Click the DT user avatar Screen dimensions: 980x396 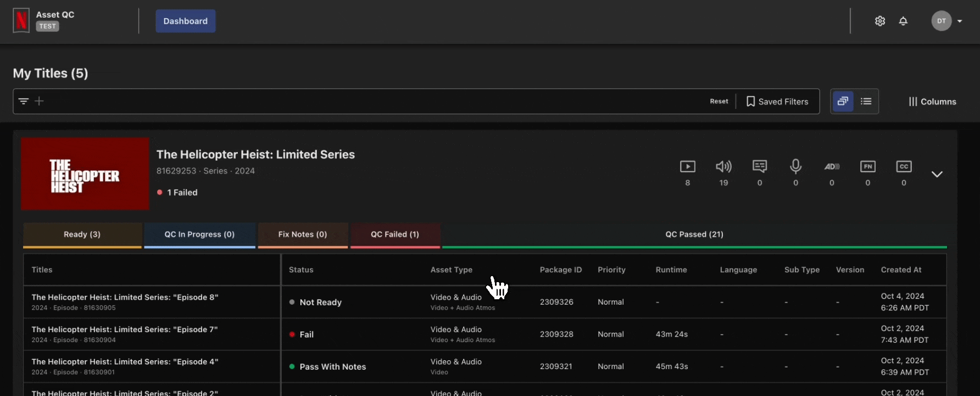(x=942, y=21)
